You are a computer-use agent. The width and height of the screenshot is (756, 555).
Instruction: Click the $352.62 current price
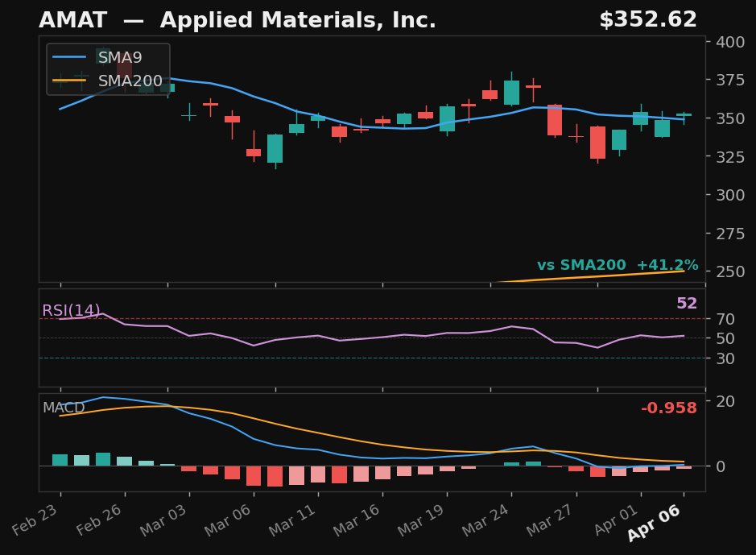tap(648, 20)
